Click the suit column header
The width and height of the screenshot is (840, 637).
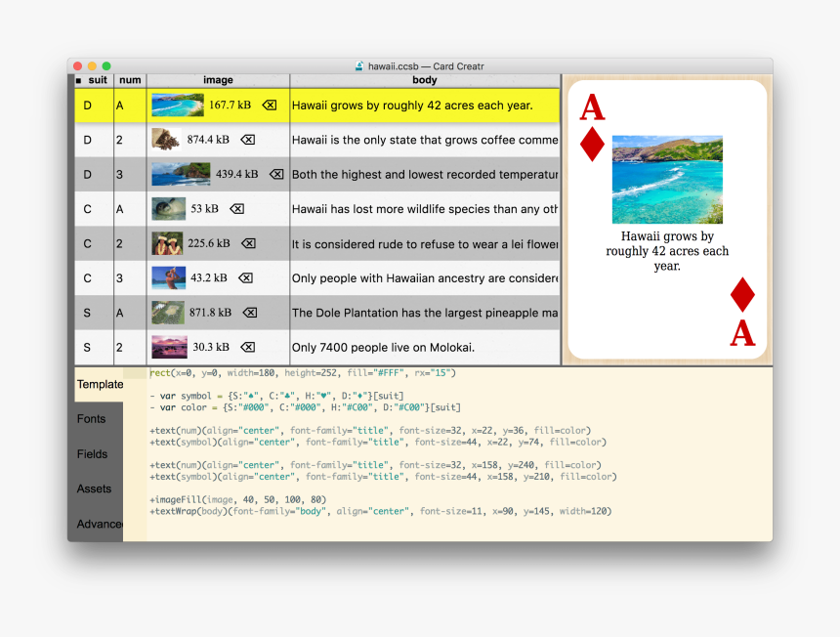(x=97, y=80)
